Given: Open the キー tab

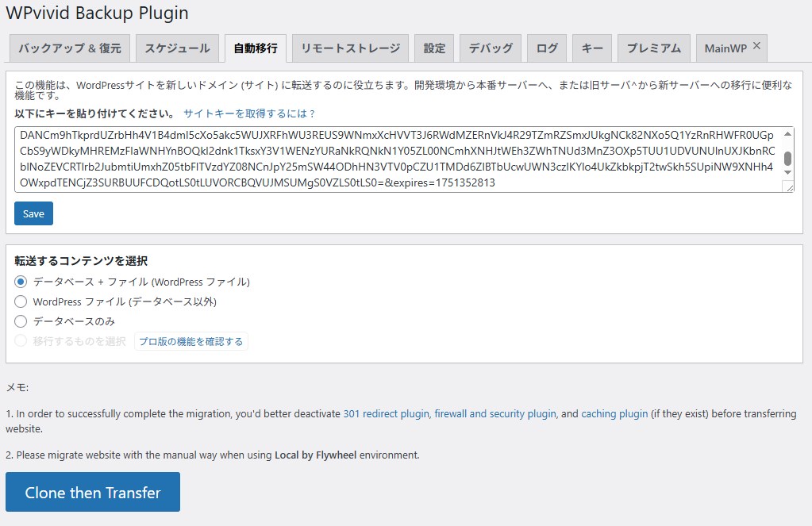Looking at the screenshot, I should coord(592,48).
